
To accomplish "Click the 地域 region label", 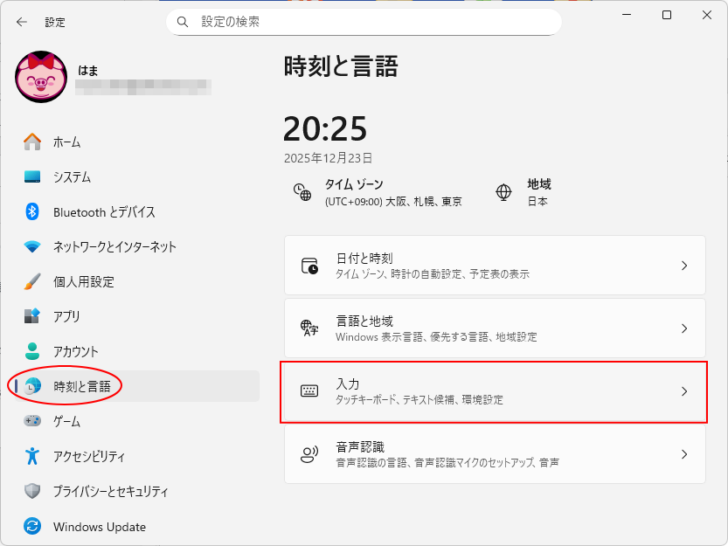I will point(539,184).
